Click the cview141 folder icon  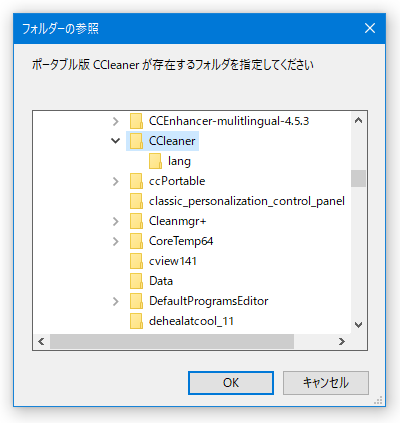click(136, 261)
